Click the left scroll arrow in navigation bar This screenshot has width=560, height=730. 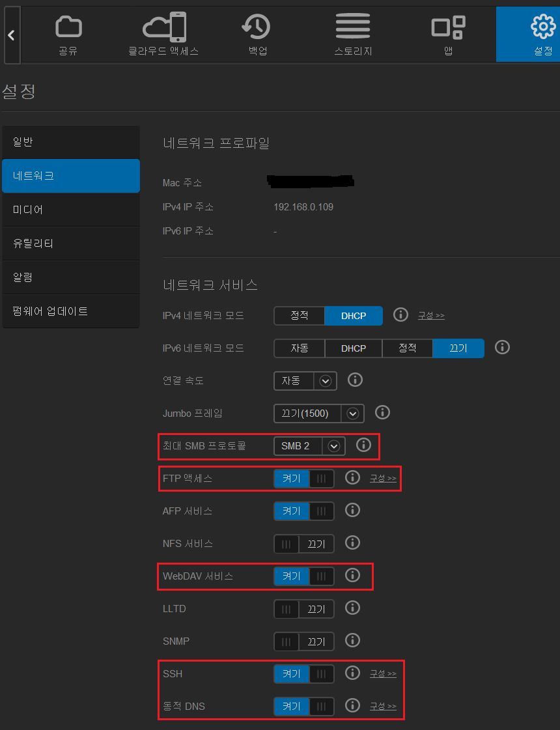pyautogui.click(x=11, y=35)
